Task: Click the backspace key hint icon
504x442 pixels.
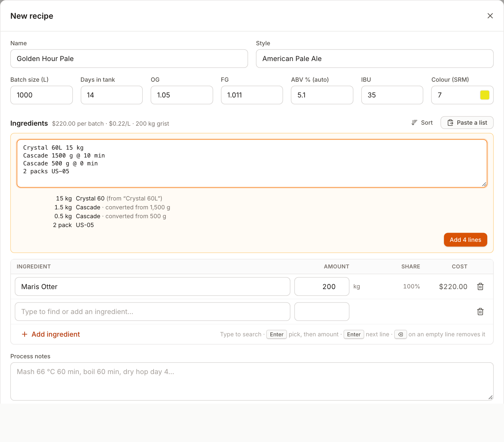Action: tap(401, 334)
